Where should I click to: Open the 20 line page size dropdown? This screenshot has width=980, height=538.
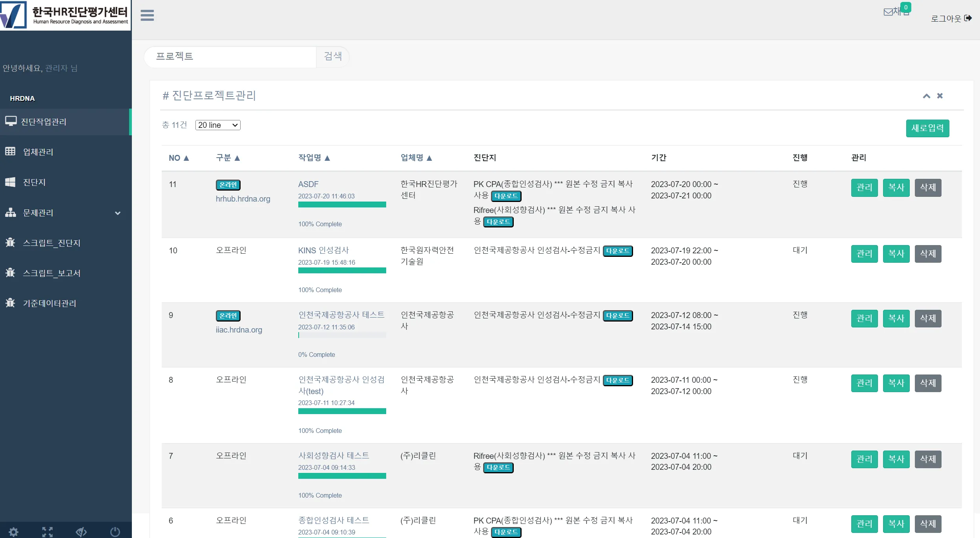click(x=217, y=125)
